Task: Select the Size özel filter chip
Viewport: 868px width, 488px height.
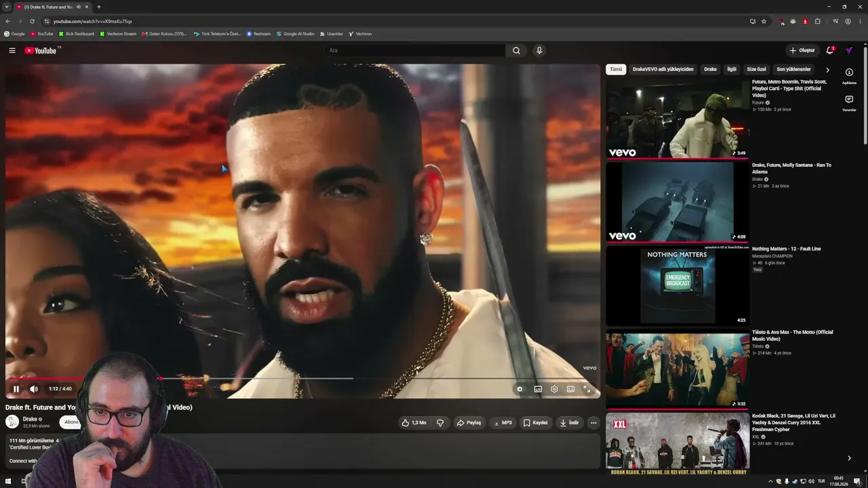Action: click(756, 69)
